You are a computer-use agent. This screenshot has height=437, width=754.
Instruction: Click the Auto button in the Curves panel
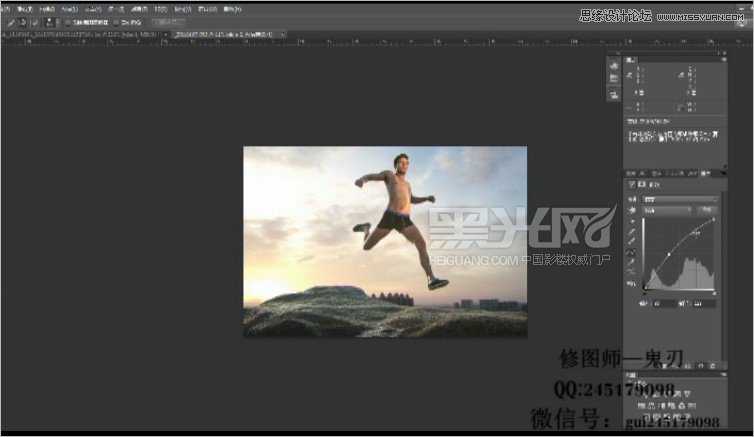click(x=705, y=211)
